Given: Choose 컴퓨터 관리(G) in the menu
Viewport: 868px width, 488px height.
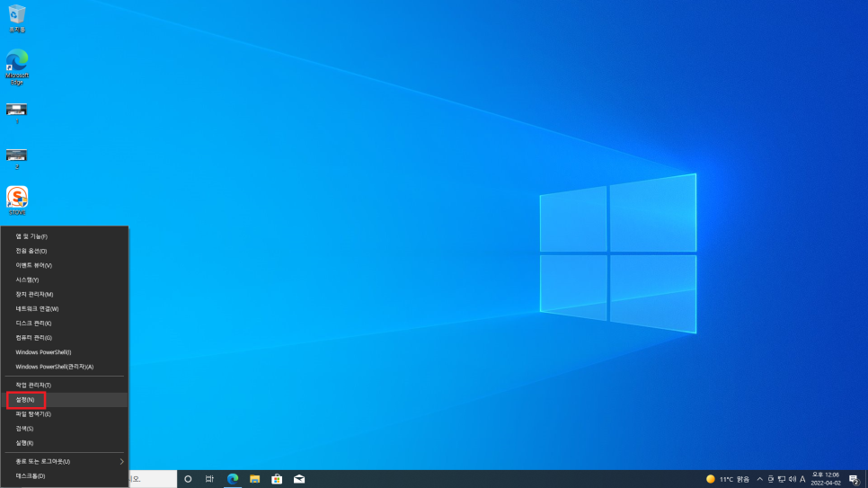Looking at the screenshot, I should (64, 337).
